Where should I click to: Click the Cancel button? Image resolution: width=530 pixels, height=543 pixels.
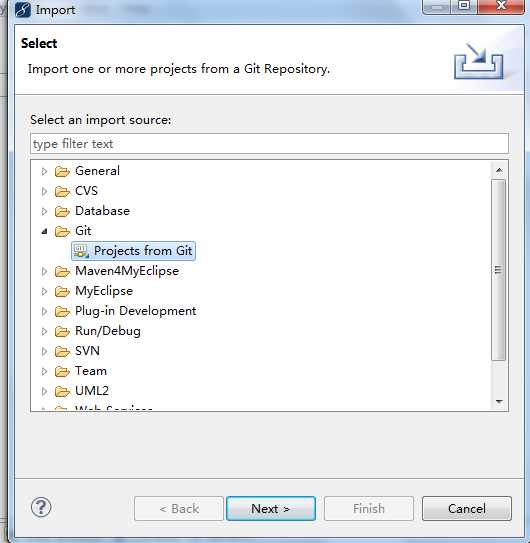click(x=467, y=508)
